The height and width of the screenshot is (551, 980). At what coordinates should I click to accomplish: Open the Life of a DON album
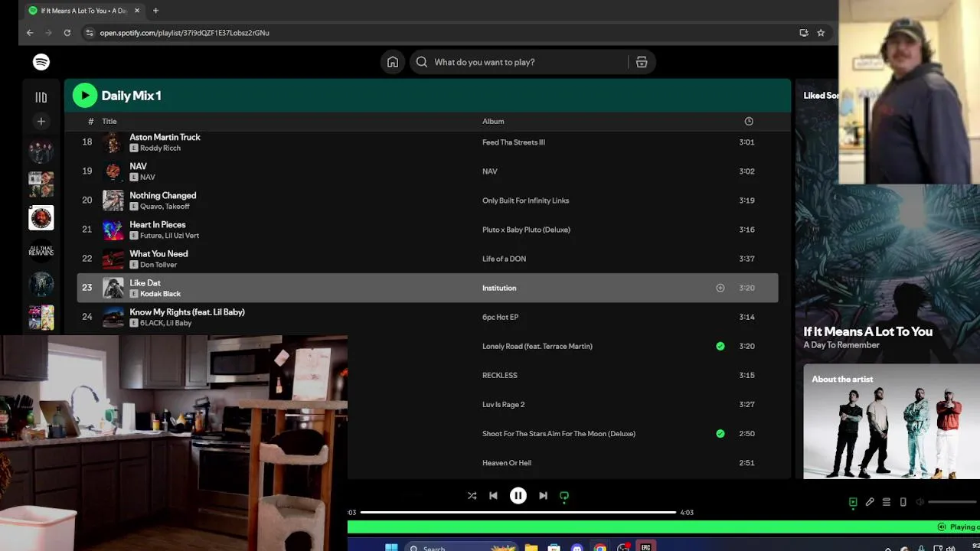(x=504, y=259)
